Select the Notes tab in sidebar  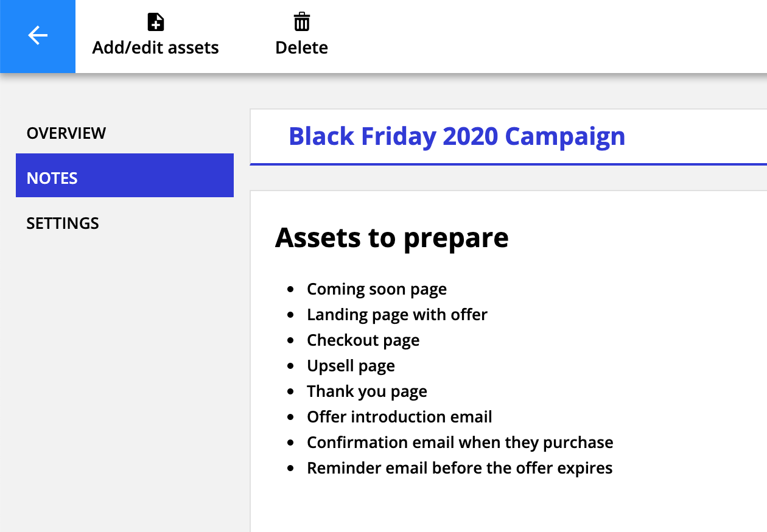125,175
